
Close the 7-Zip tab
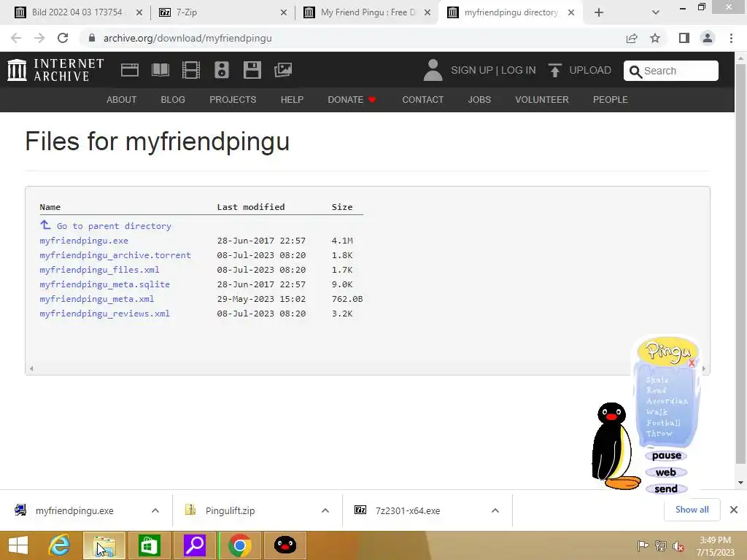(x=284, y=13)
